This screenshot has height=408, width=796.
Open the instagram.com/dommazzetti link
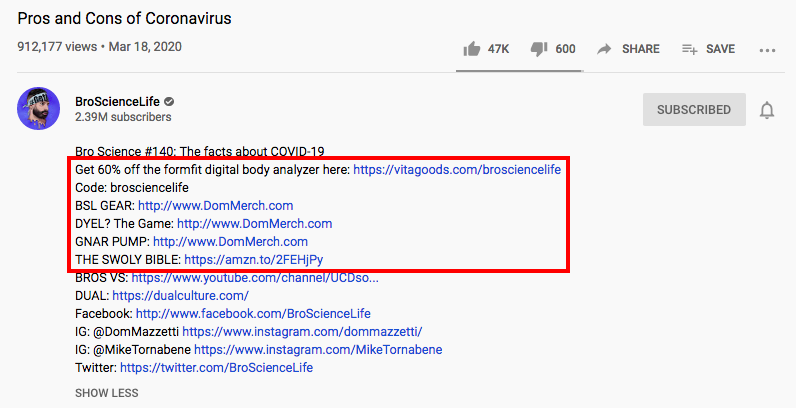[x=302, y=332]
